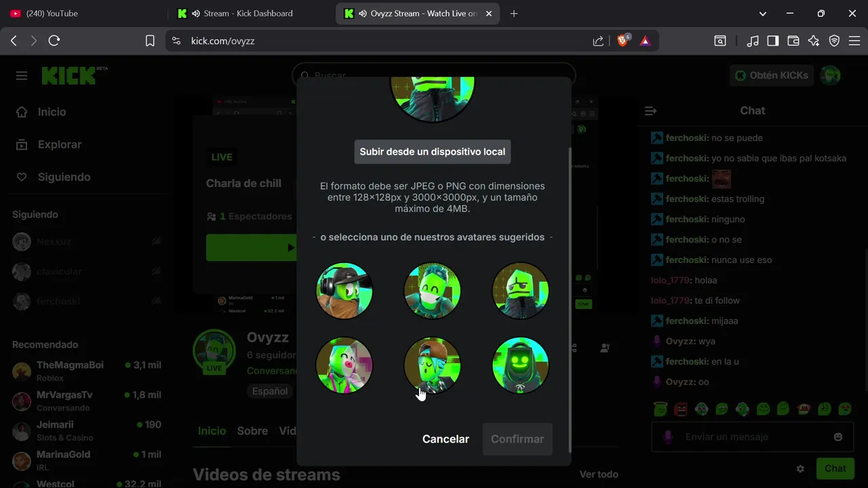Open chat settings gear

coord(800,468)
